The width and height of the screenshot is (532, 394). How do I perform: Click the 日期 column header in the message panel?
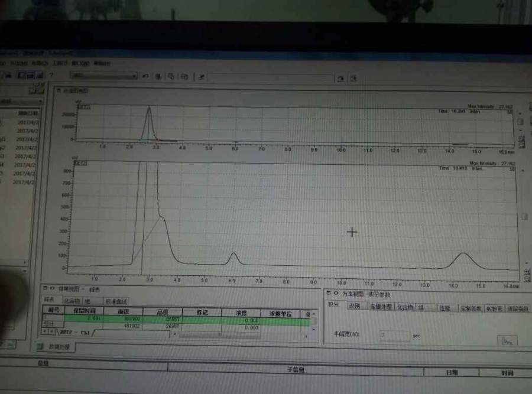coord(452,372)
